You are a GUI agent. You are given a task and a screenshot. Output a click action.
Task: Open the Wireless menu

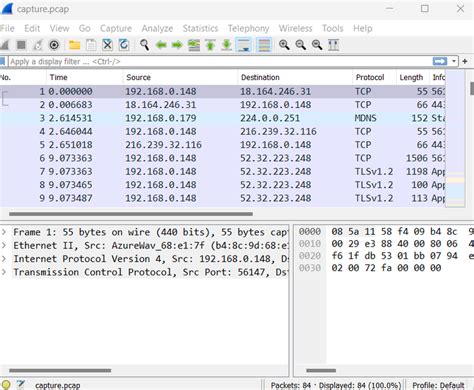295,28
